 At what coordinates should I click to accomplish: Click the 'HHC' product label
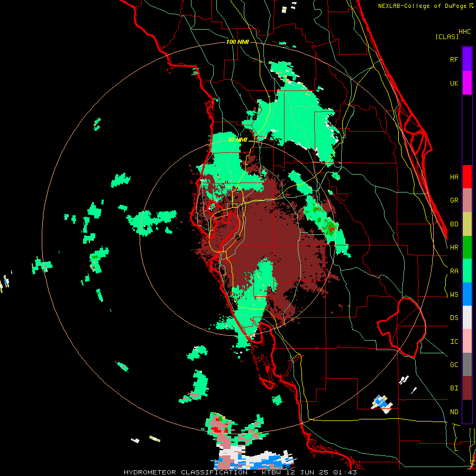pos(464,32)
